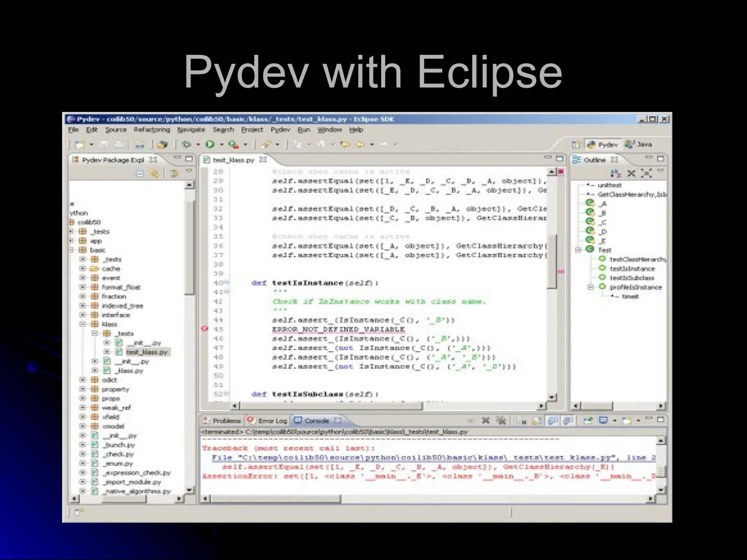Click the Pin Console icon
This screenshot has height=560, width=747.
coord(588,421)
